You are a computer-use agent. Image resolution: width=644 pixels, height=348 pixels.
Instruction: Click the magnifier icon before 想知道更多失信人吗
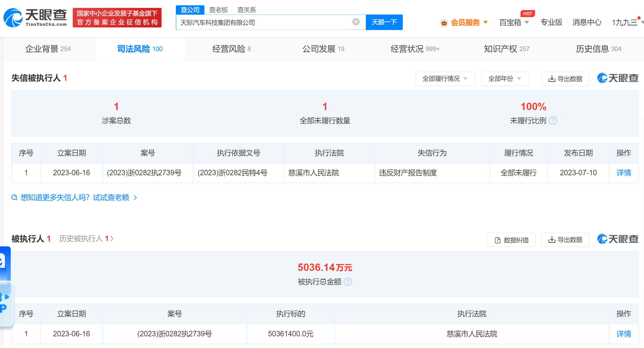pos(14,197)
